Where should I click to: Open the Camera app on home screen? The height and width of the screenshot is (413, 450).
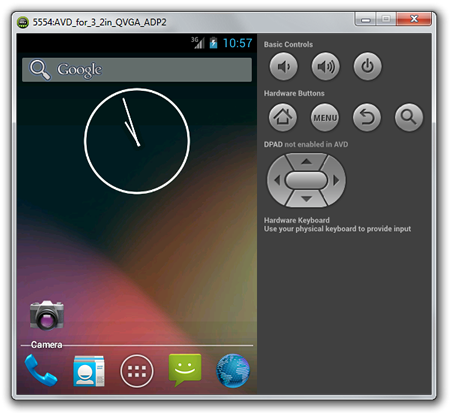pos(47,315)
